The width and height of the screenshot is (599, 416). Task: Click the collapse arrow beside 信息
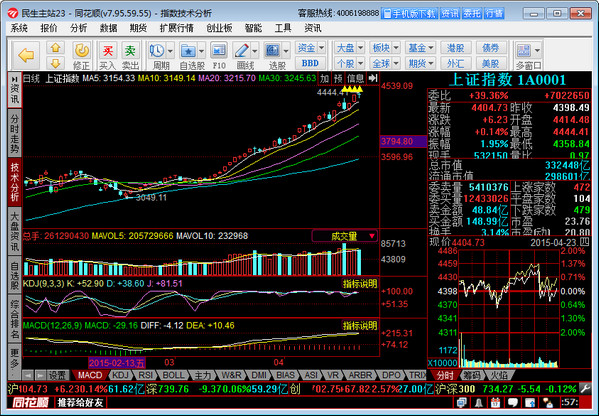pos(372,78)
